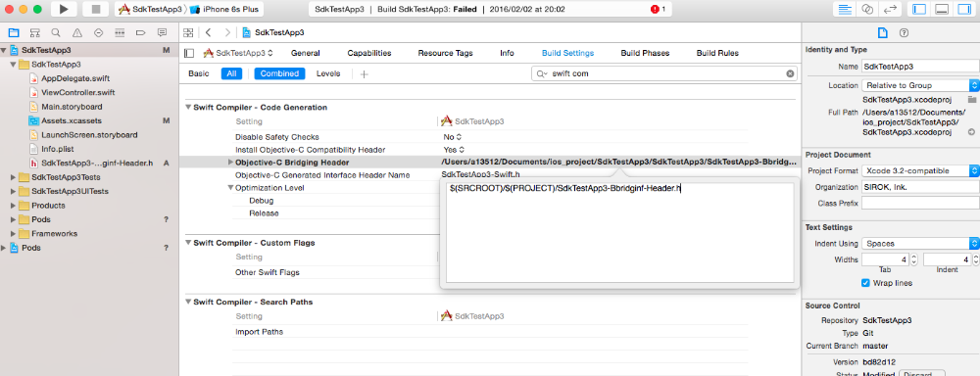Open the Report navigator
Image resolution: width=980 pixels, height=376 pixels.
tap(162, 32)
